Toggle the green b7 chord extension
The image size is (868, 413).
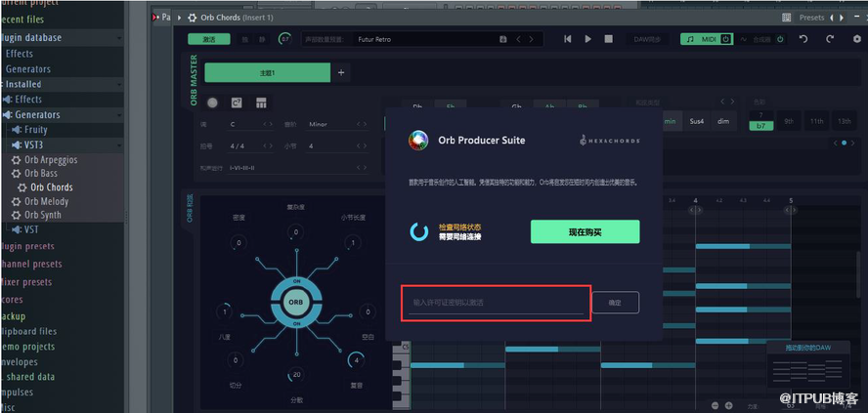pos(760,125)
